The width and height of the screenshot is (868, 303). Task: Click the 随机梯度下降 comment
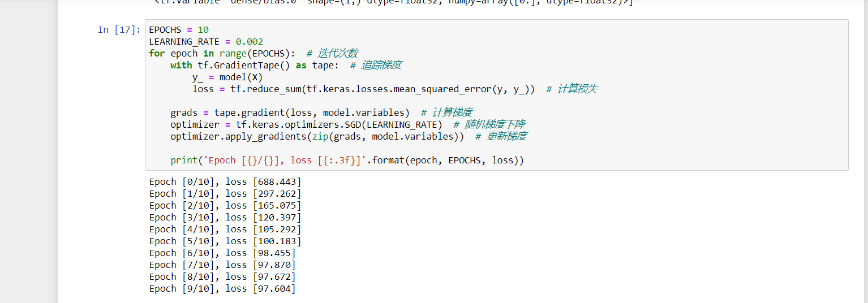tap(491, 125)
